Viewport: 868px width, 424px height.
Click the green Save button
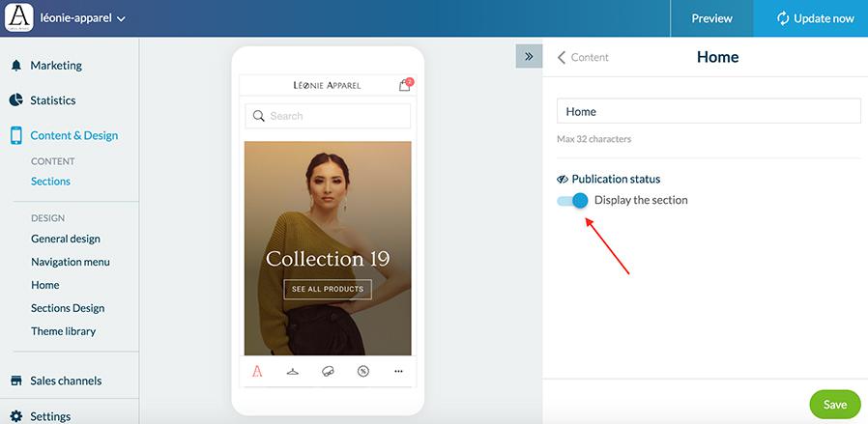[834, 405]
